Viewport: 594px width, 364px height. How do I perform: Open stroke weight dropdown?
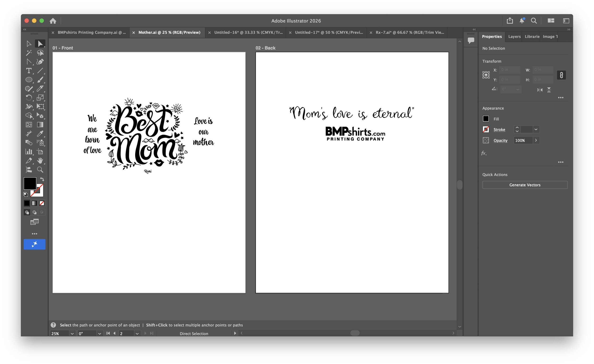[x=536, y=129]
